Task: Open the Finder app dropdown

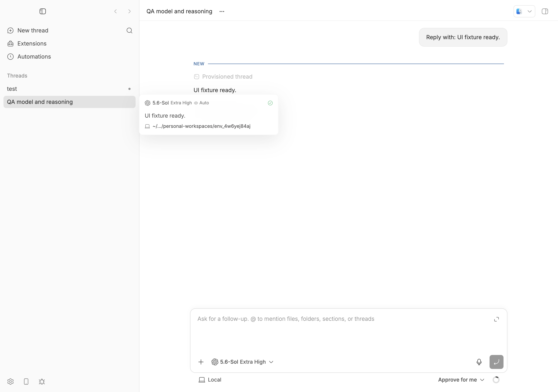Action: 524,11
